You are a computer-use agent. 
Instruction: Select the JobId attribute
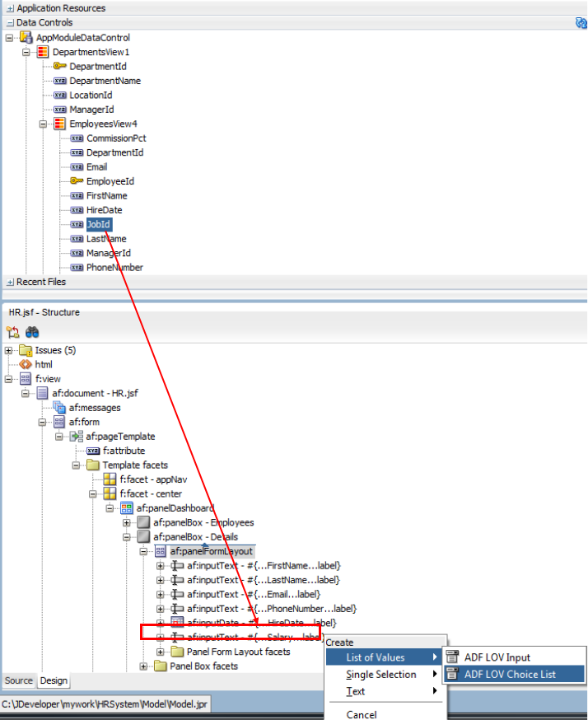(99, 224)
